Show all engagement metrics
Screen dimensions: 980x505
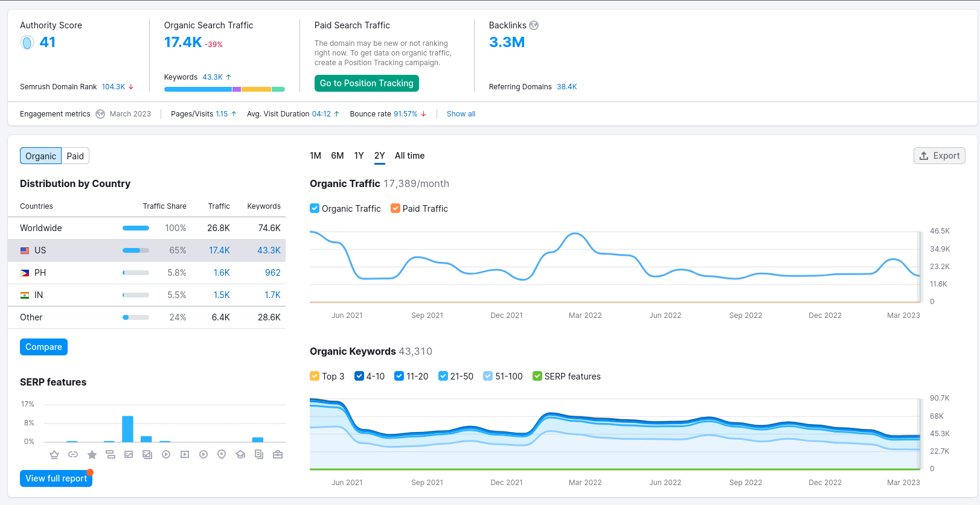(461, 114)
